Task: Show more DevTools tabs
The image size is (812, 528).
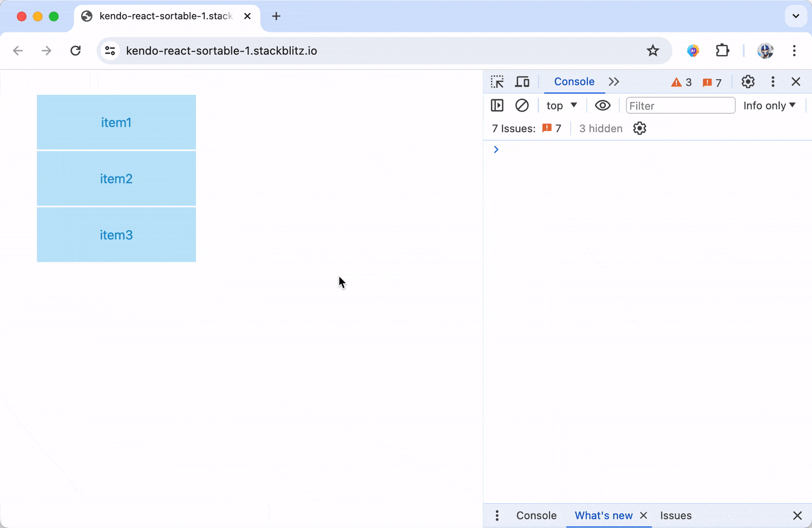Action: 614,82
